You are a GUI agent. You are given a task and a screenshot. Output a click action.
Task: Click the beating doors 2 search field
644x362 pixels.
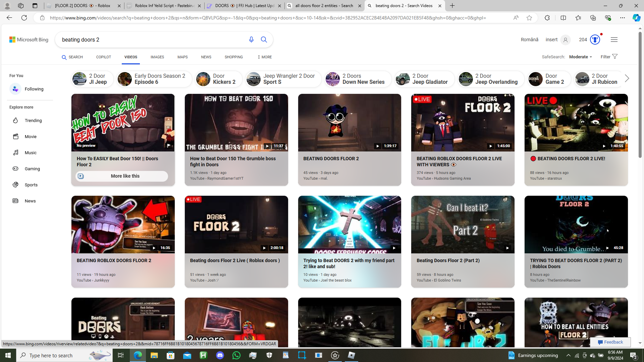(x=151, y=40)
